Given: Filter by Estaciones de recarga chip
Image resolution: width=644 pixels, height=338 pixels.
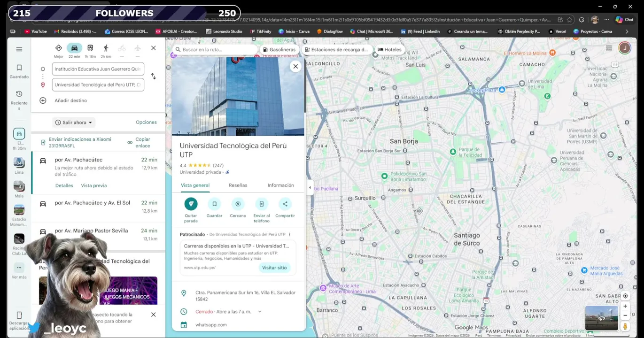Looking at the screenshot, I should [x=336, y=49].
